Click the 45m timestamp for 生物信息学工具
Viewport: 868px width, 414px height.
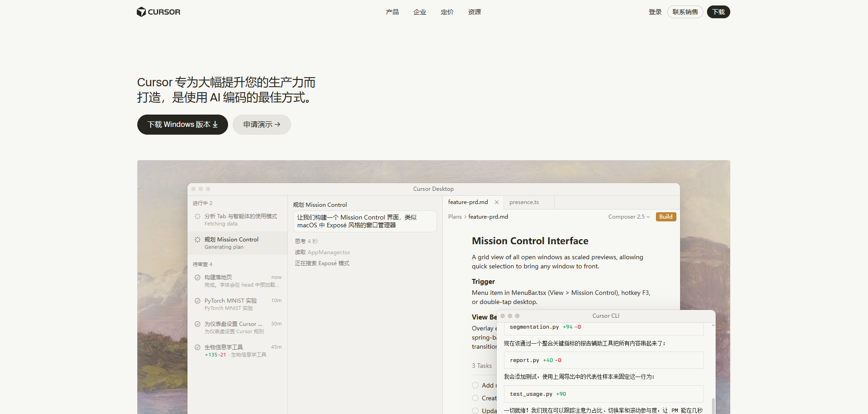click(276, 347)
